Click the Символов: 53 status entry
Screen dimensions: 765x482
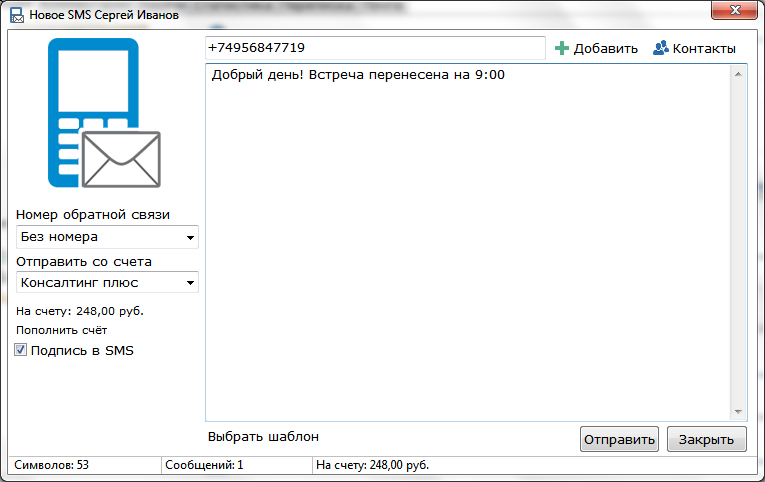52,465
